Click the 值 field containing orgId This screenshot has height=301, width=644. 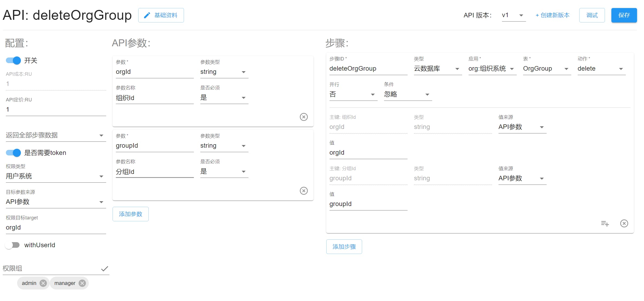(x=368, y=153)
